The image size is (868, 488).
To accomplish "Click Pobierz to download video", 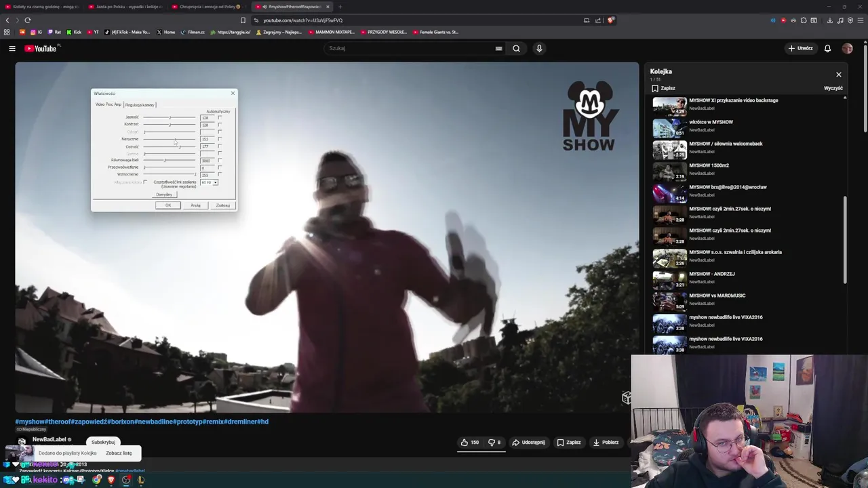I will click(x=606, y=443).
